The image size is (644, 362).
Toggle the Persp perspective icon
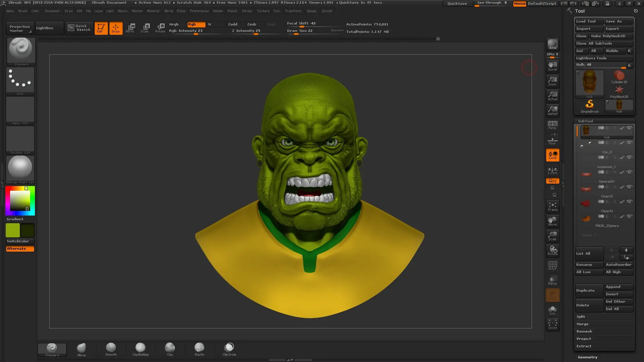tap(552, 125)
